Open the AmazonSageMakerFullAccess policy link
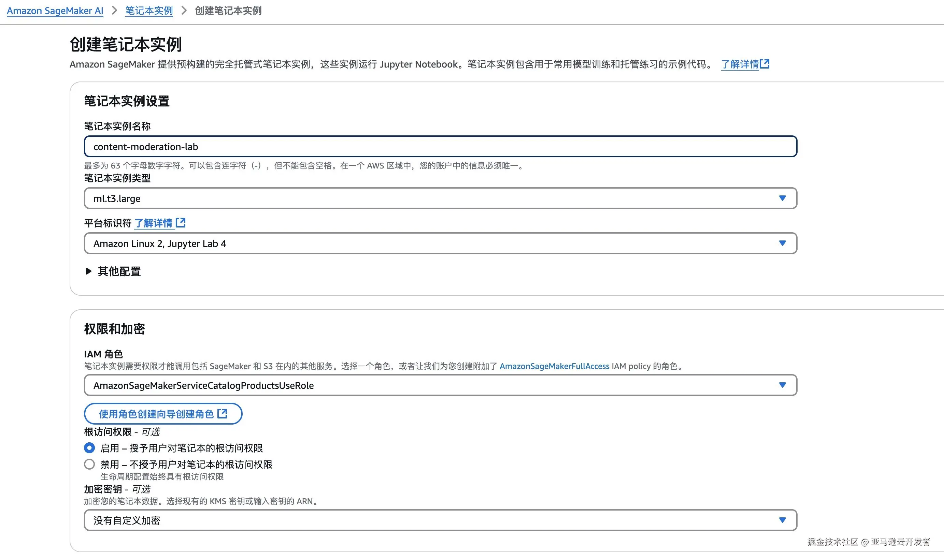The image size is (944, 560). [x=554, y=366]
